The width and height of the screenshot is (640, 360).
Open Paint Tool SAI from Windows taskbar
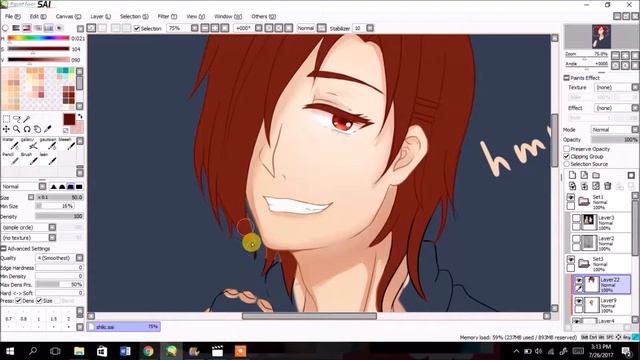171,351
